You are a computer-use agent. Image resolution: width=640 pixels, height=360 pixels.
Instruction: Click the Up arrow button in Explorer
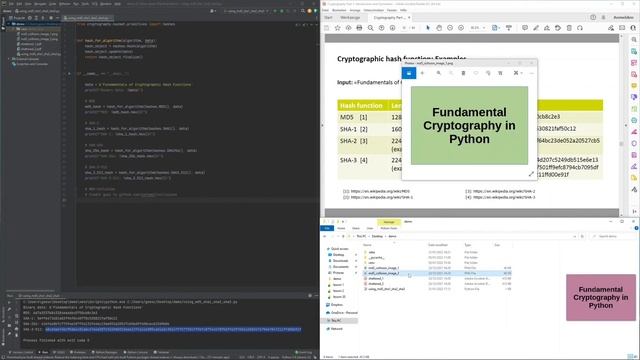point(342,236)
